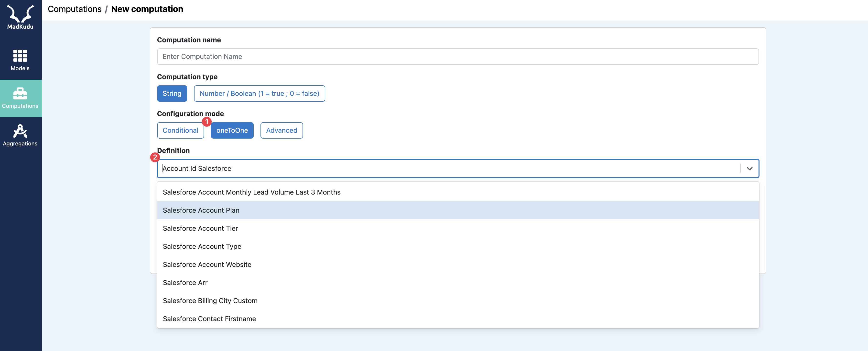Collapse the Definition dropdown chevron
The height and width of the screenshot is (351, 868).
(749, 169)
